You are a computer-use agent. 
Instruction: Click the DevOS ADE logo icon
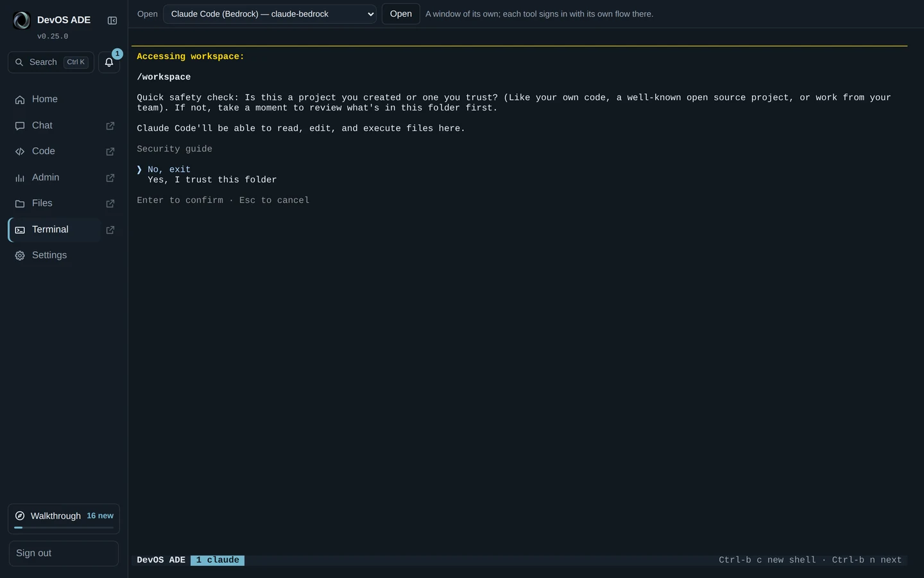pos(22,21)
